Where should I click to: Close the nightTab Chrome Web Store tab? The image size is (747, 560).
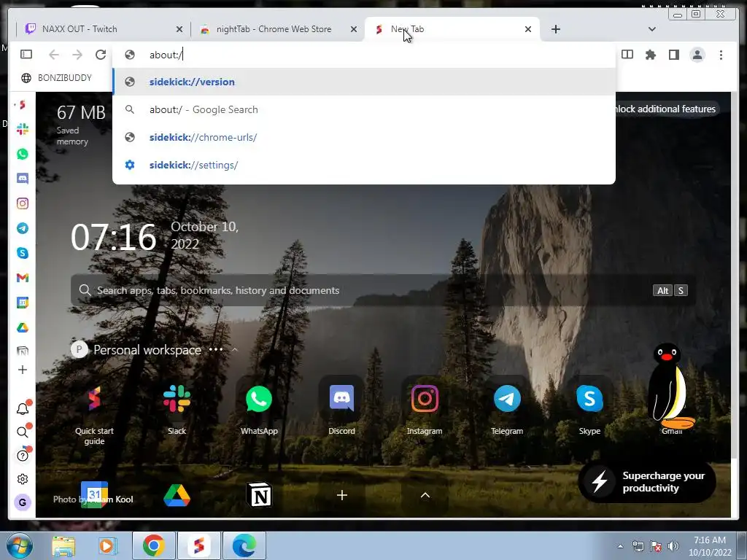pos(354,29)
